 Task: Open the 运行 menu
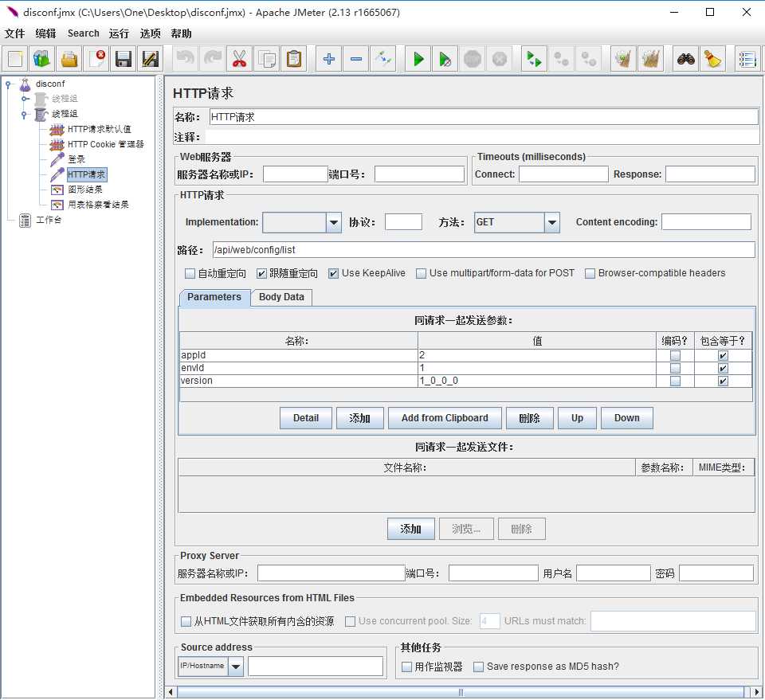click(119, 33)
